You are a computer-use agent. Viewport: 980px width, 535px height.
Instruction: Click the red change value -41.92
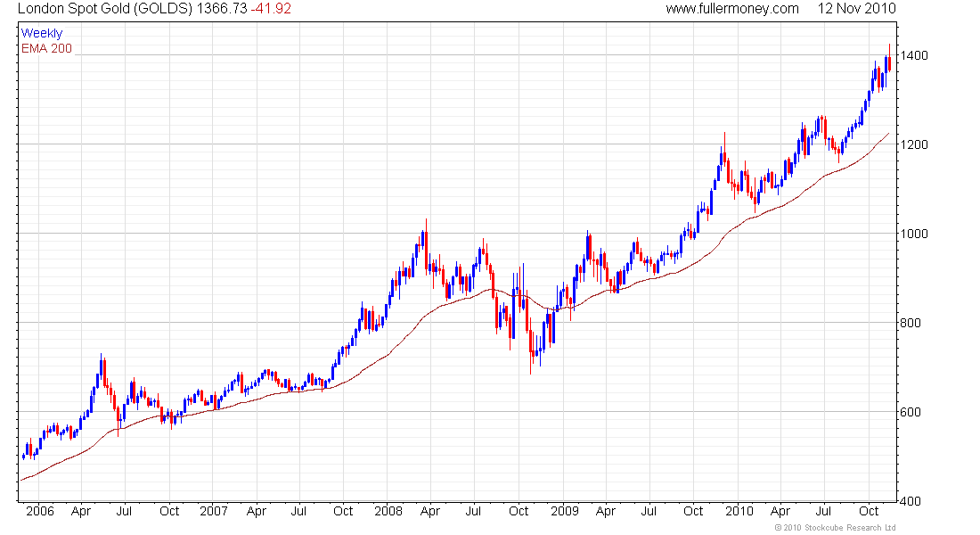click(271, 9)
